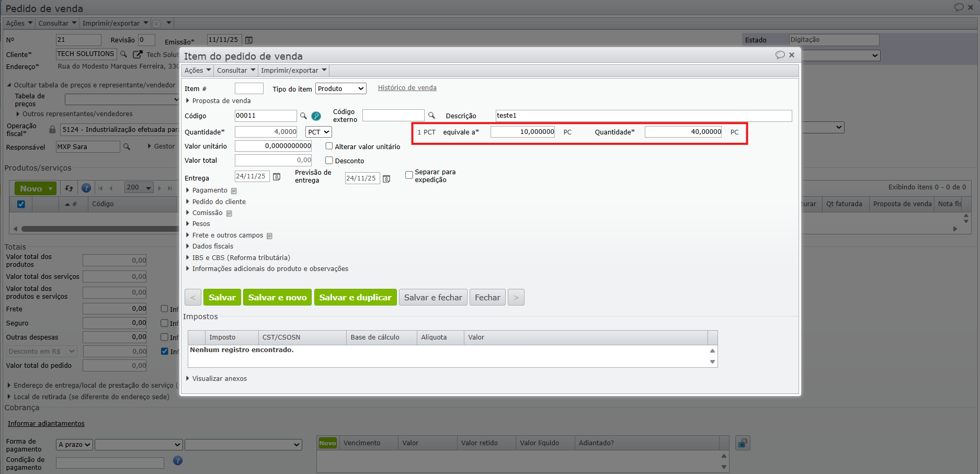This screenshot has height=474, width=980.
Task: Click the lock icon beside Operação fiscal
Action: [x=52, y=129]
